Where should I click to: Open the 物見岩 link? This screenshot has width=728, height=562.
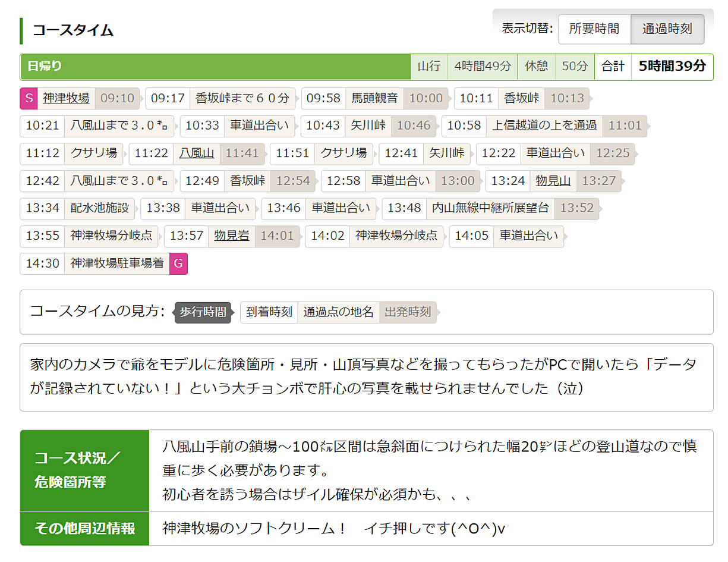[232, 236]
